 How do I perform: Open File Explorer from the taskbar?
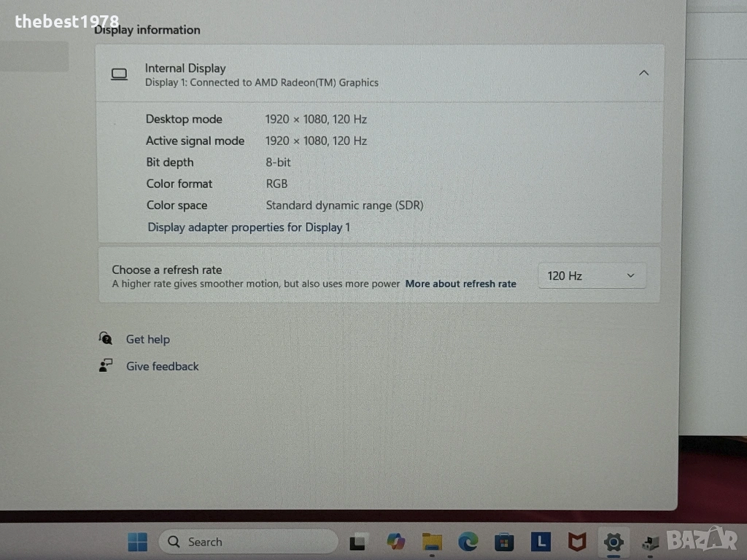point(433,542)
